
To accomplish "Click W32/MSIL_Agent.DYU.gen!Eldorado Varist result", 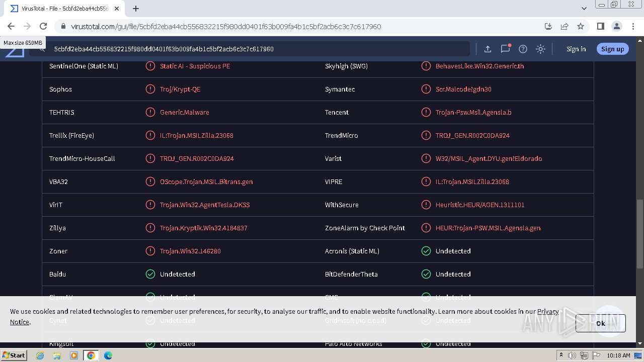I will [489, 158].
